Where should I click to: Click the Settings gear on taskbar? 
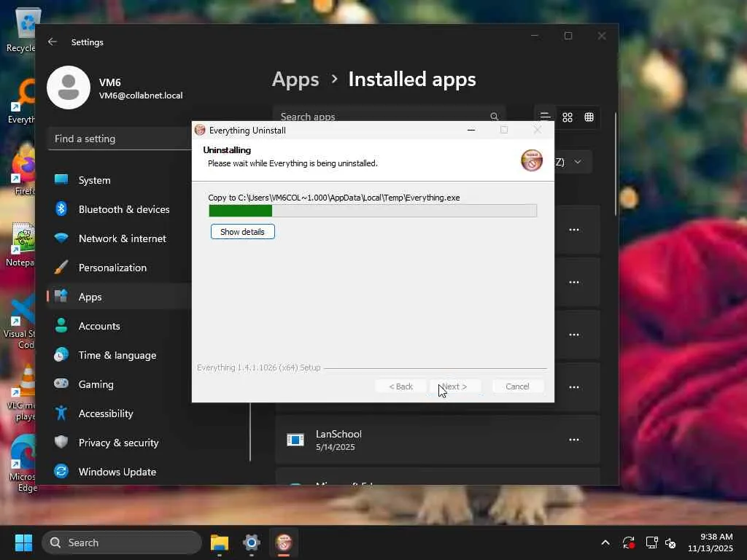point(252,542)
